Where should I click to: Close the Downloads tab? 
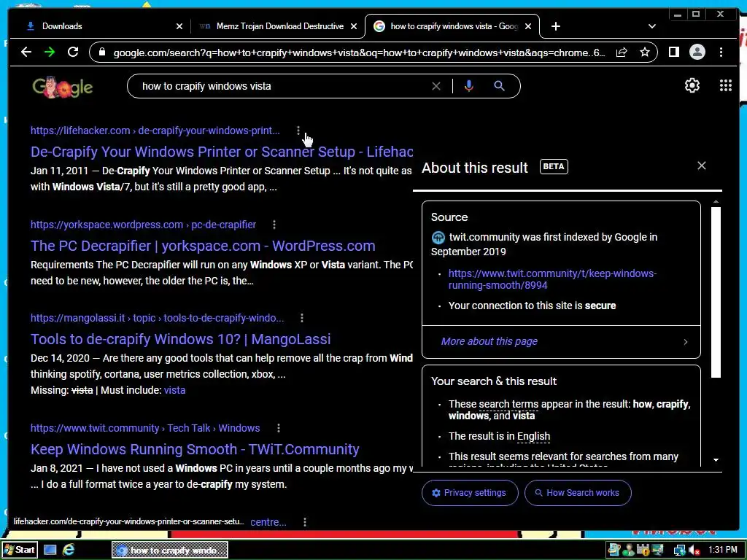click(179, 27)
